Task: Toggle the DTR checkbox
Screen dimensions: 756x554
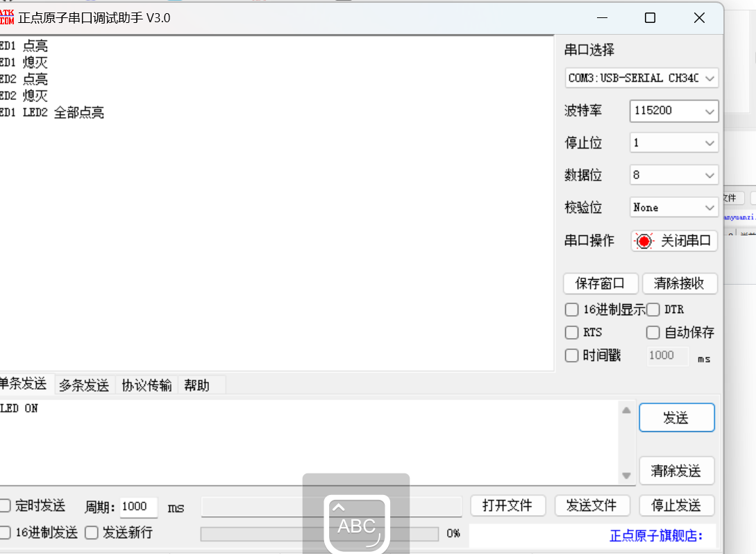Action: 653,310
